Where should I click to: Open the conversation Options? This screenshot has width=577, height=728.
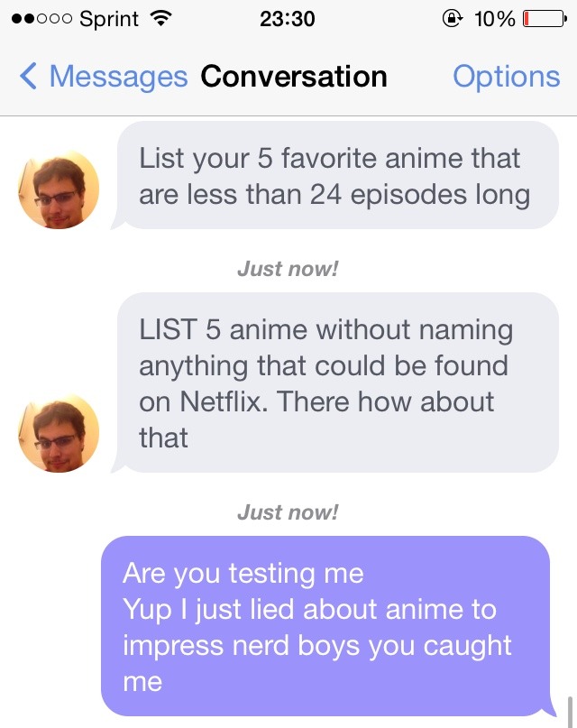tap(506, 77)
